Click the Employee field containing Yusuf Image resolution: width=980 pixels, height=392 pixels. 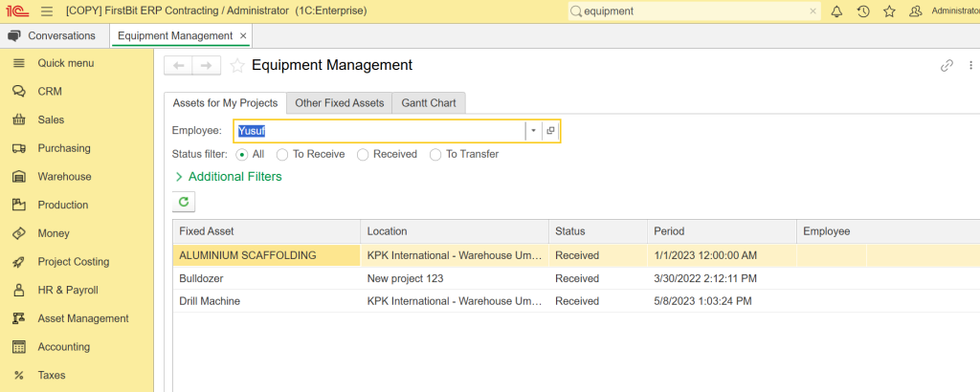[379, 131]
